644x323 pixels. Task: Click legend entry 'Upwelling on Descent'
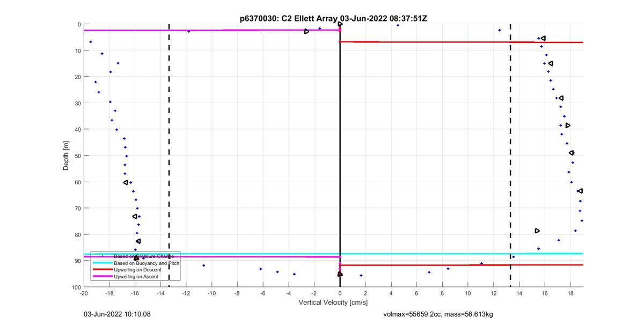pyautogui.click(x=137, y=270)
